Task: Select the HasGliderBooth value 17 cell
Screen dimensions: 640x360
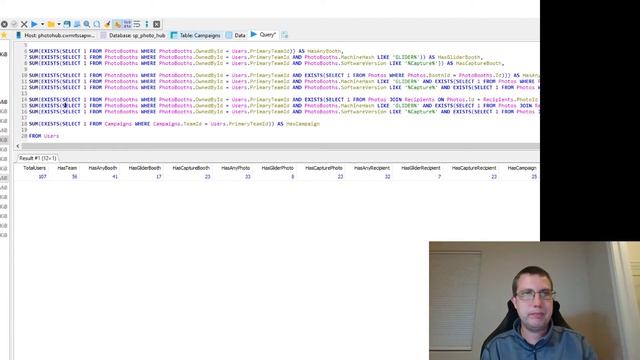Action: (x=143, y=177)
